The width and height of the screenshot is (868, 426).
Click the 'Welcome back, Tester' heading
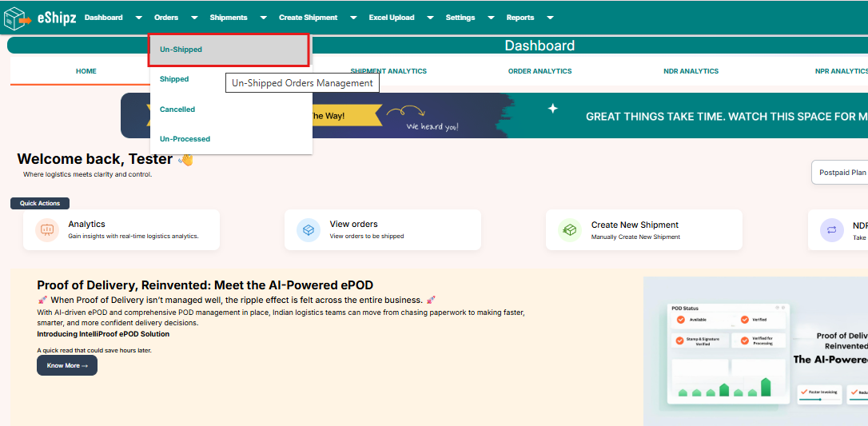click(x=95, y=159)
